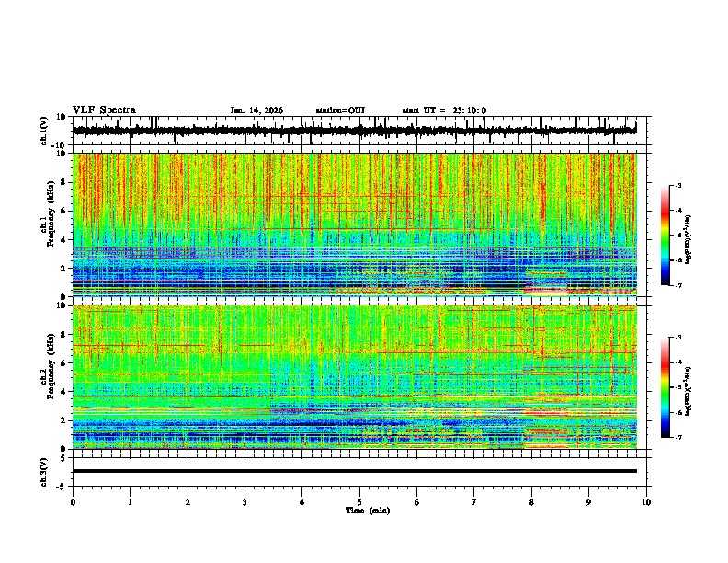Click the "ch.3(V)" axis label
The image size is (728, 563).
(x=44, y=472)
